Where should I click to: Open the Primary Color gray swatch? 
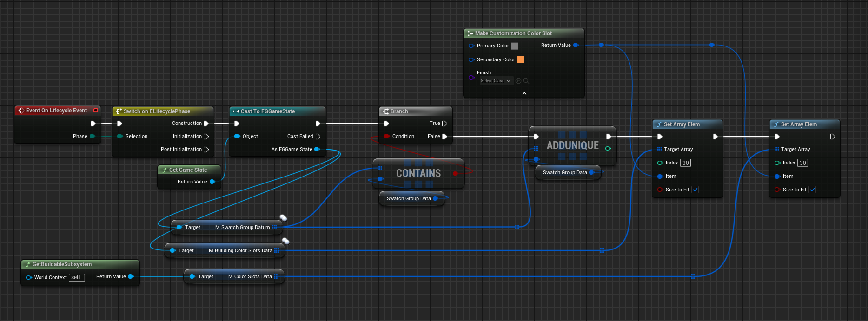click(x=515, y=46)
